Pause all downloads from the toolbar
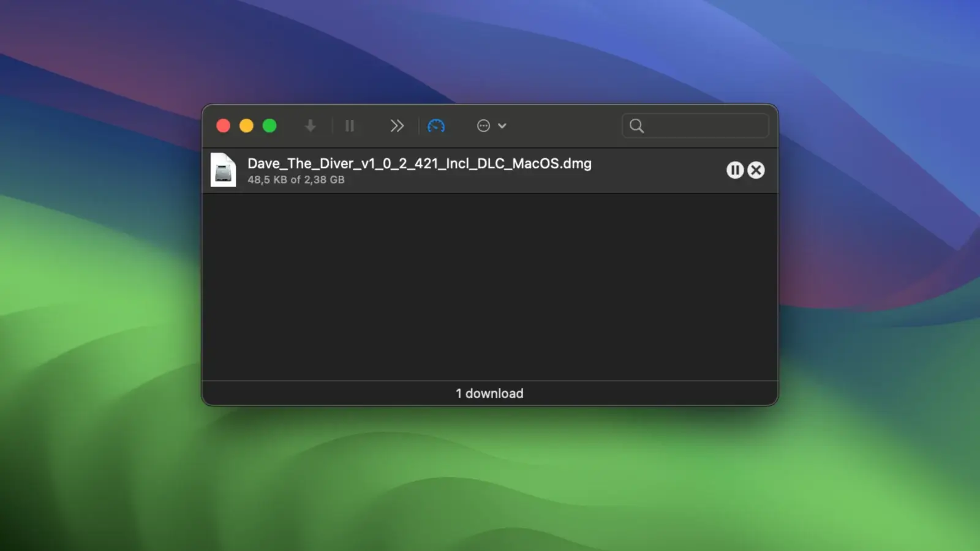Viewport: 980px width, 551px height. [350, 126]
